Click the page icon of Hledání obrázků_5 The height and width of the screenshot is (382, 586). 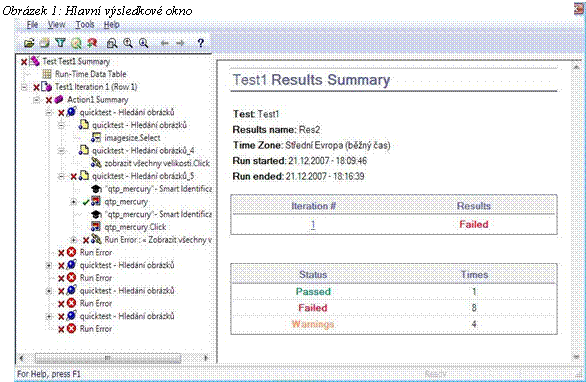(x=84, y=176)
